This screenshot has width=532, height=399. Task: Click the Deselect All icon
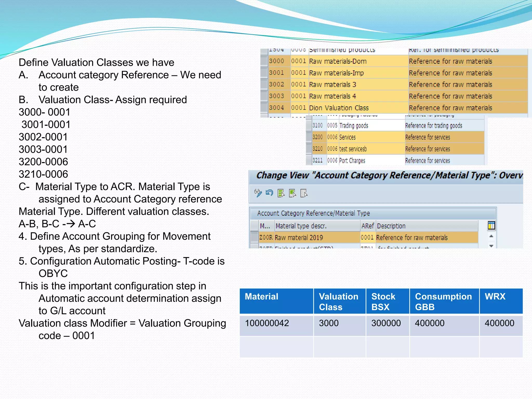click(x=304, y=193)
